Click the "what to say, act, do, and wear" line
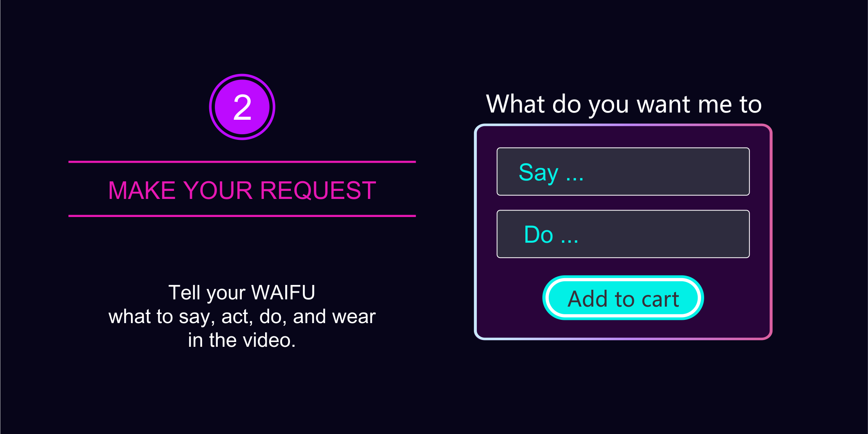 (x=242, y=316)
